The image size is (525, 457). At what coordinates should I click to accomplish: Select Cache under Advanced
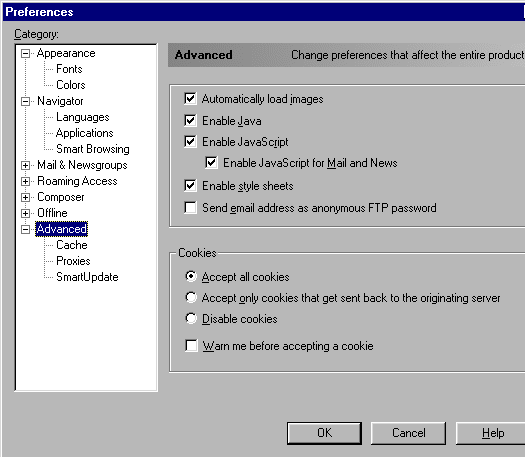click(72, 245)
